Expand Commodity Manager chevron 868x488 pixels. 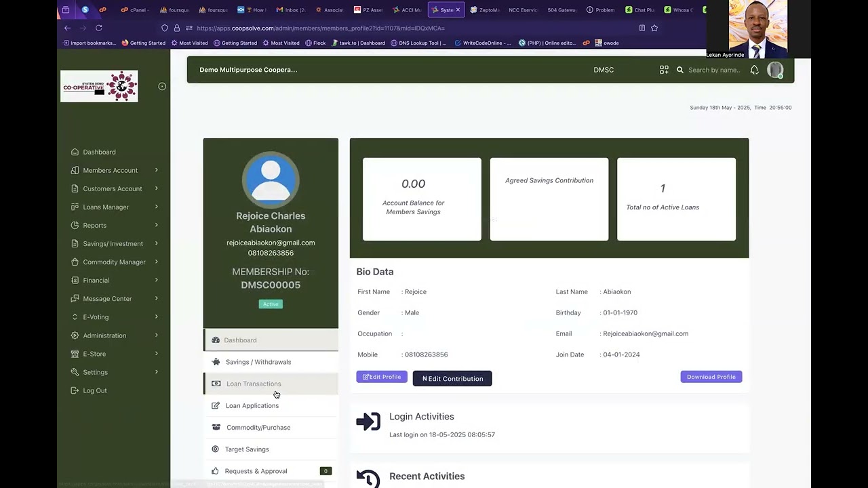[157, 262]
